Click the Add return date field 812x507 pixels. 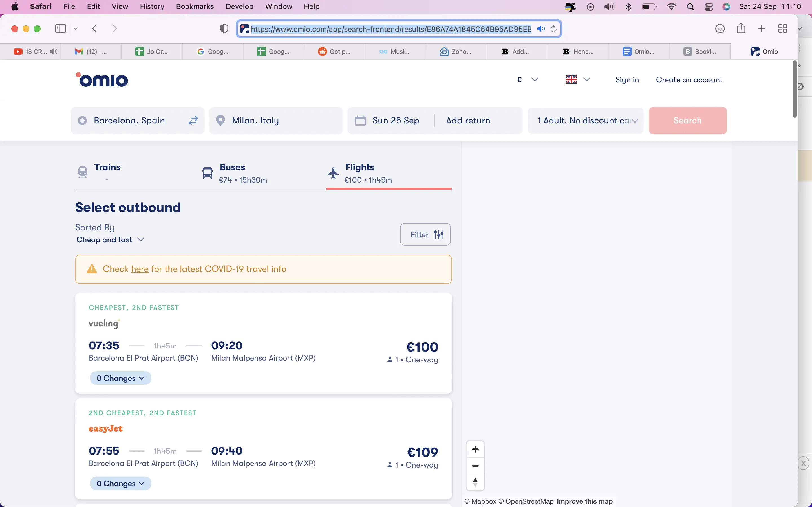click(x=468, y=120)
